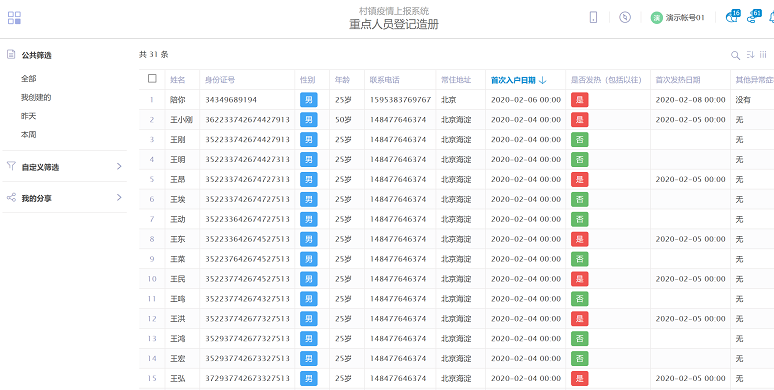Click the 2020-02-06 00:00 entry date
Viewport: 774px width, 390px height.
coord(526,100)
